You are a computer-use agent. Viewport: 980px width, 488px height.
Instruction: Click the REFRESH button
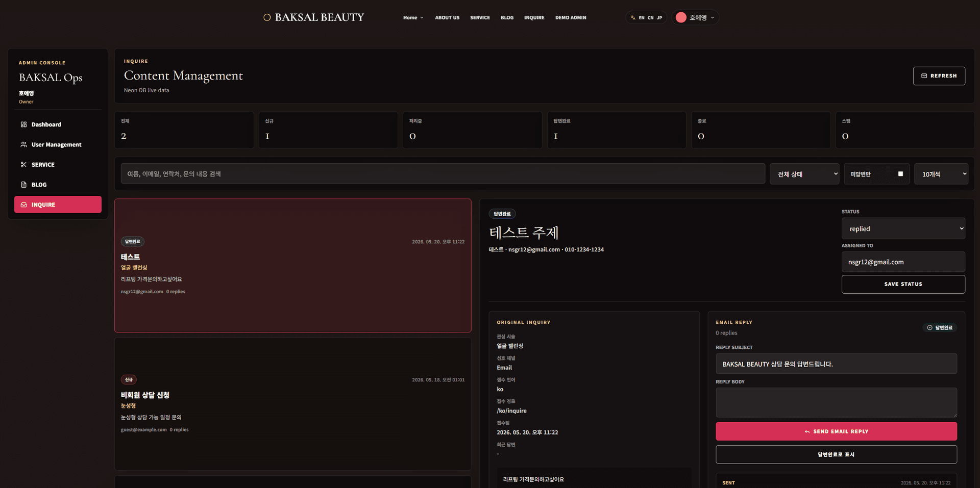(x=939, y=75)
